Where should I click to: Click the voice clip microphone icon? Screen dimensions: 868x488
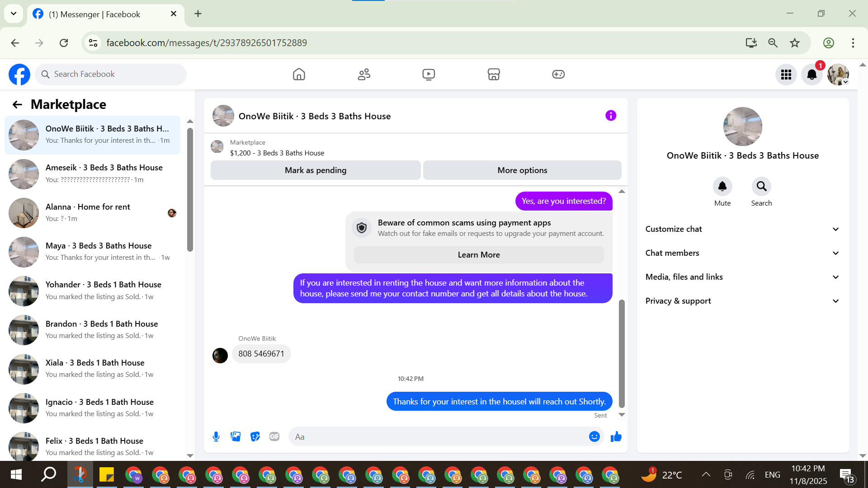coord(216,436)
